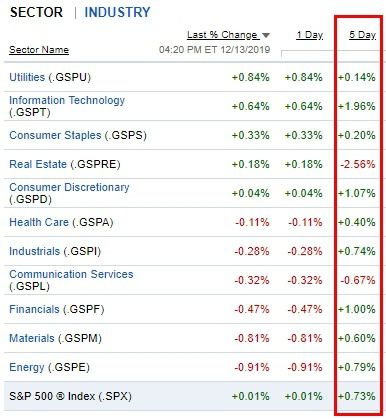
Task: Switch to the INDUSTRY tab
Action: 117,12
